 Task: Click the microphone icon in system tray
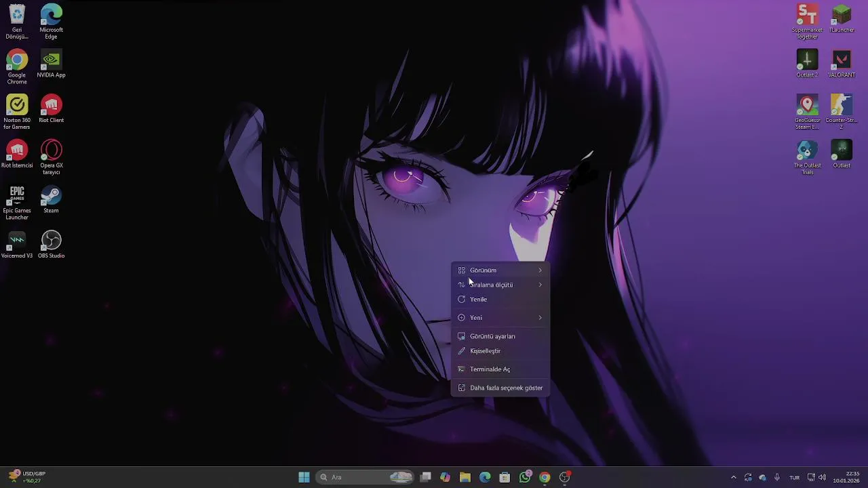tap(777, 477)
